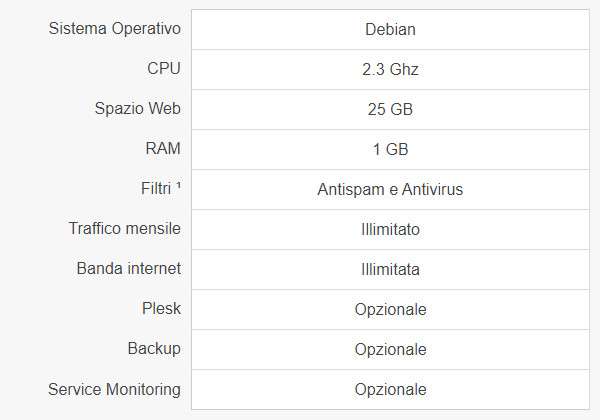Click the Service Monitoring label

[114, 388]
